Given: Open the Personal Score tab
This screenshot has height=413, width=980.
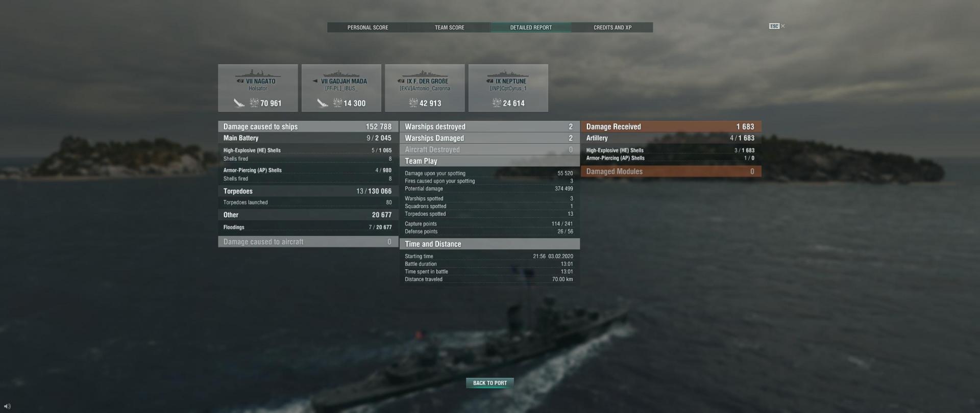Looking at the screenshot, I should (367, 28).
